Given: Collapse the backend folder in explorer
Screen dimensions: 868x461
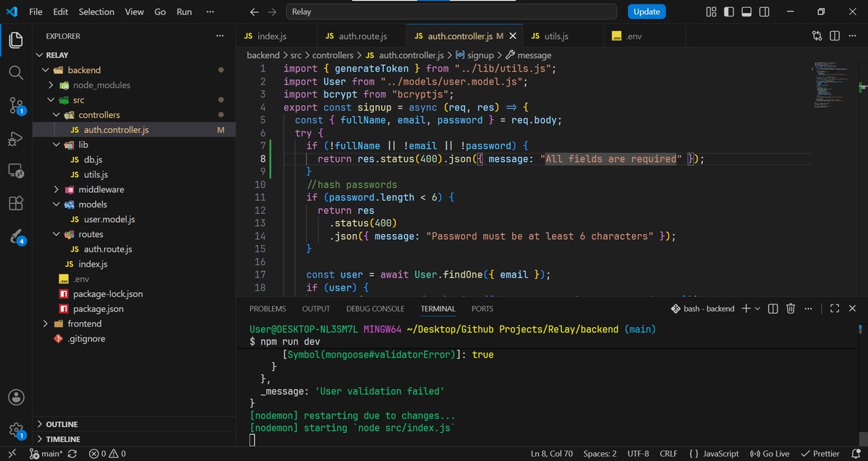Looking at the screenshot, I should tap(45, 70).
